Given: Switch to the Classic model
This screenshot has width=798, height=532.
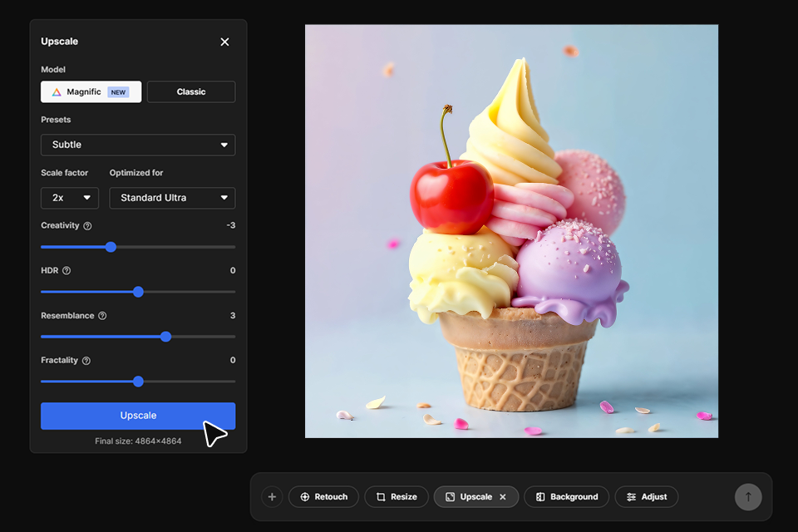Looking at the screenshot, I should coord(191,92).
